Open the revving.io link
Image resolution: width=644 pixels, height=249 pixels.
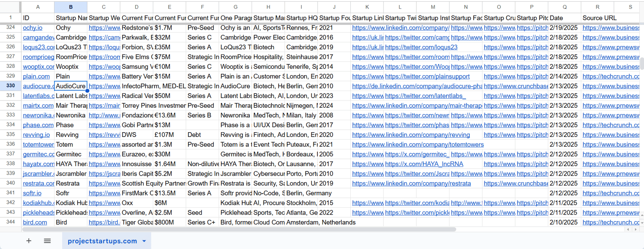coord(36,134)
